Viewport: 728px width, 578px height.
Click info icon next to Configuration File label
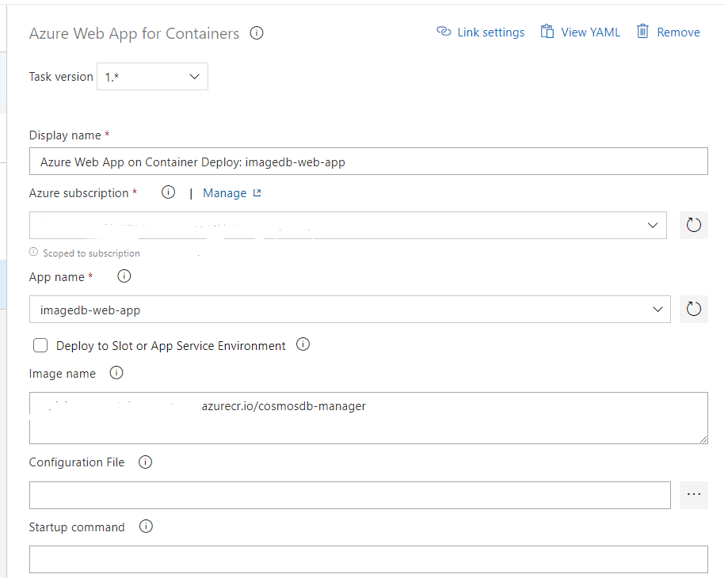tap(145, 462)
